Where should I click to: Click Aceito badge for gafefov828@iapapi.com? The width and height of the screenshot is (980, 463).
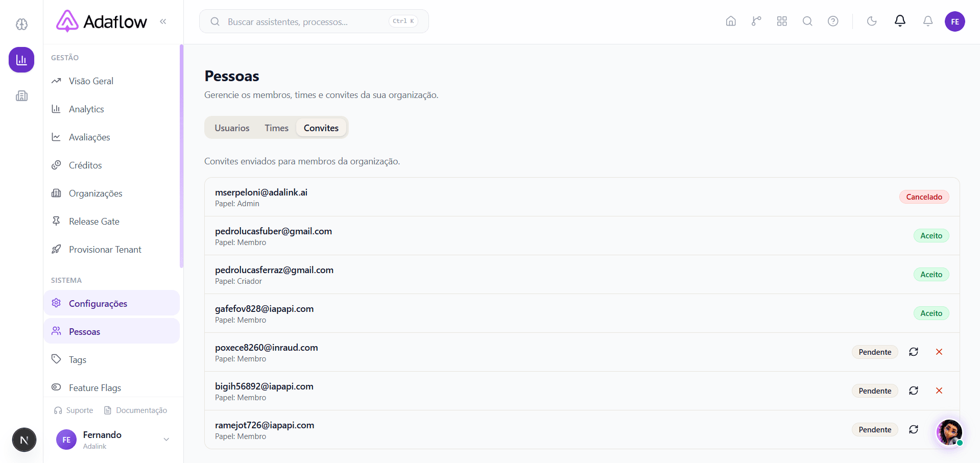pyautogui.click(x=931, y=313)
